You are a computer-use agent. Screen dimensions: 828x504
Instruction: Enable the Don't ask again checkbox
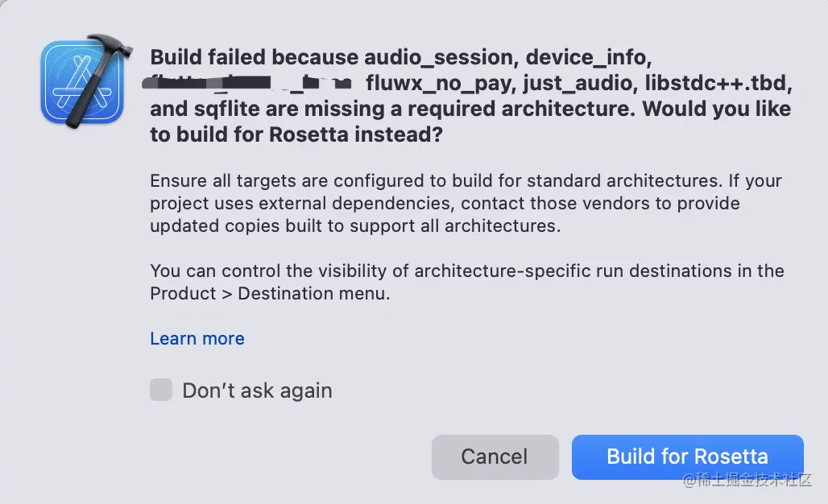[161, 390]
